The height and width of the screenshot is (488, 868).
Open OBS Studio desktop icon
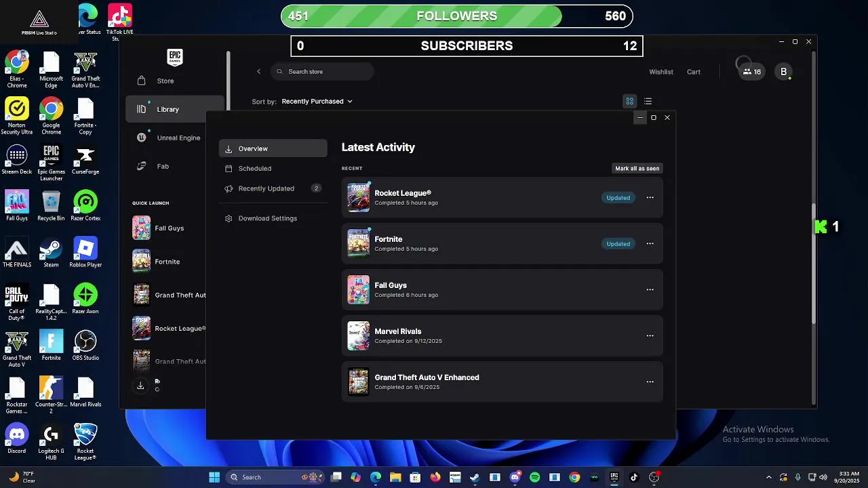point(85,346)
